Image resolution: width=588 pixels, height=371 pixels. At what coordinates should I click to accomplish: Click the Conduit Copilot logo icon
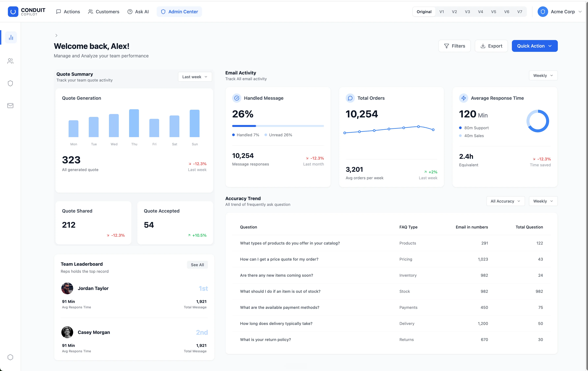click(13, 11)
